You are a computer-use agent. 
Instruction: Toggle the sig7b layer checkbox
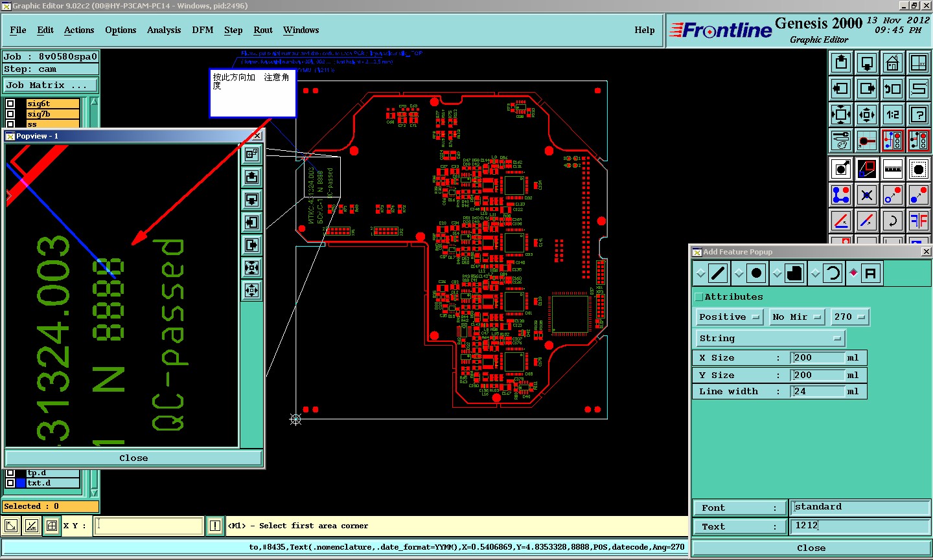pos(10,114)
